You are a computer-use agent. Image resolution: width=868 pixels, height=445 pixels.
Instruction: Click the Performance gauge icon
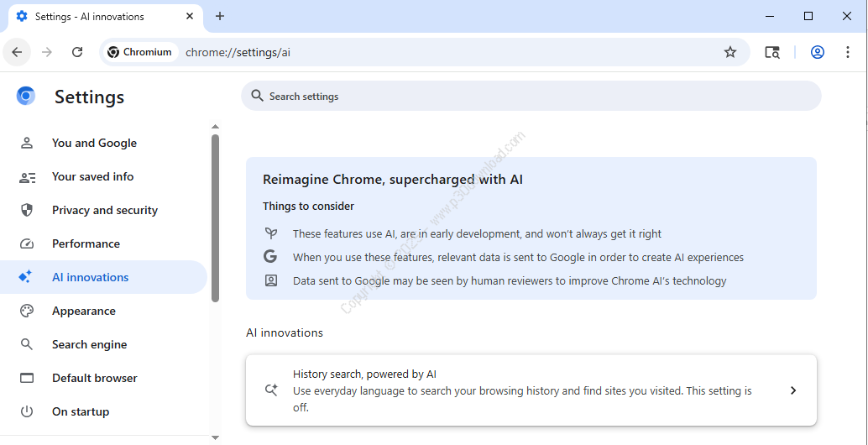tap(27, 243)
